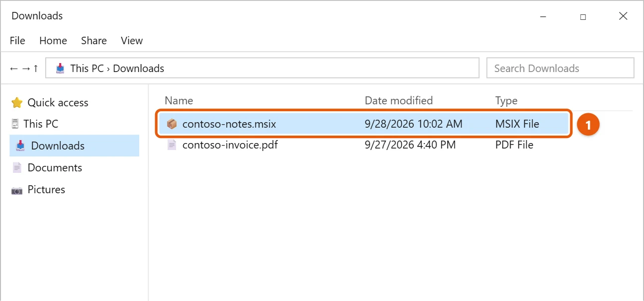Click the date 9/28/2026 10:02 AM
Screen dimensions: 644x301
[x=413, y=124]
